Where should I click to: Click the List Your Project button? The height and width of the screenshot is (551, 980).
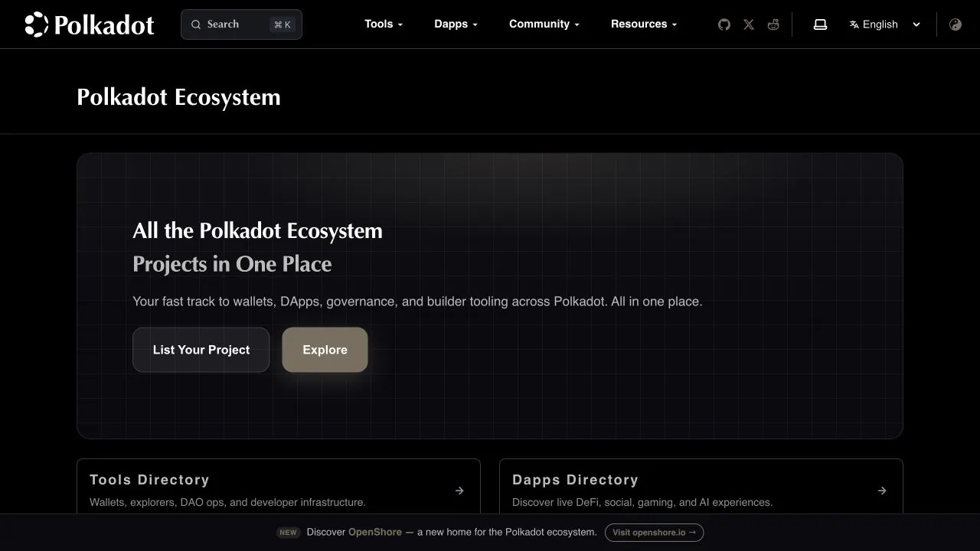point(201,350)
